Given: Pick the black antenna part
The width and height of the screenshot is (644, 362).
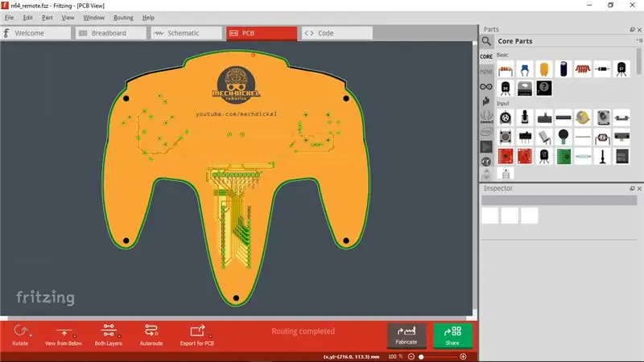Looking at the screenshot, I should 602,156.
